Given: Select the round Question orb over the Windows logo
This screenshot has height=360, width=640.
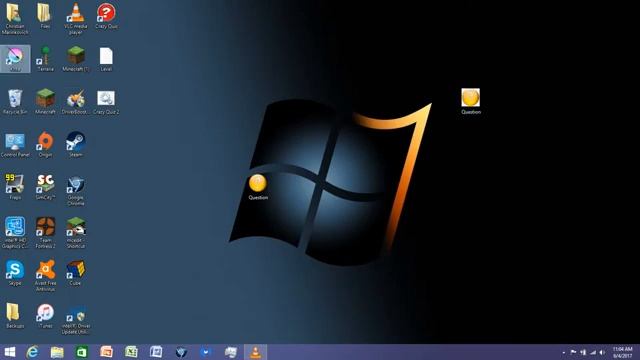Looking at the screenshot, I should click(258, 187).
